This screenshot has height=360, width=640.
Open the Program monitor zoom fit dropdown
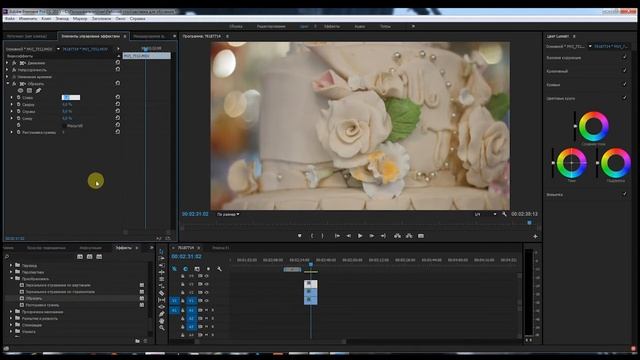(228, 214)
